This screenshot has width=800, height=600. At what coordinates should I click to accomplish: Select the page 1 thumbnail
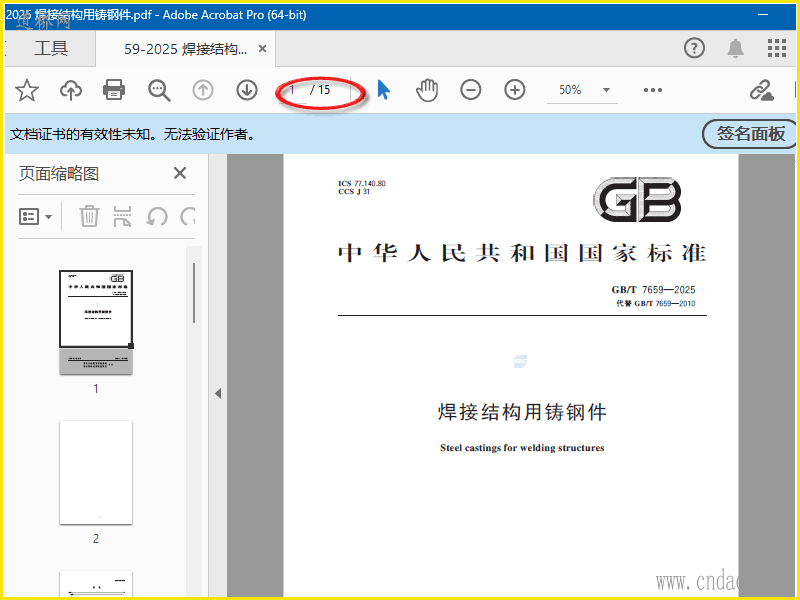click(96, 322)
